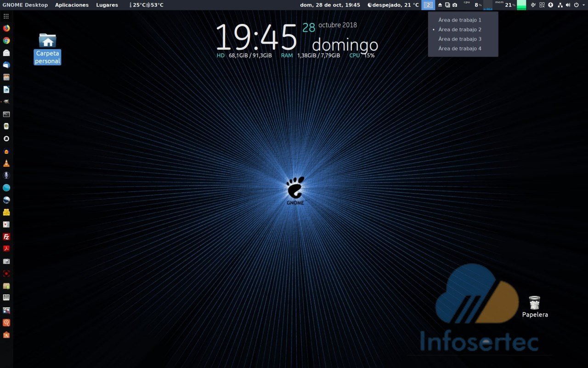Open the Lugares menu
The width and height of the screenshot is (588, 368).
107,5
